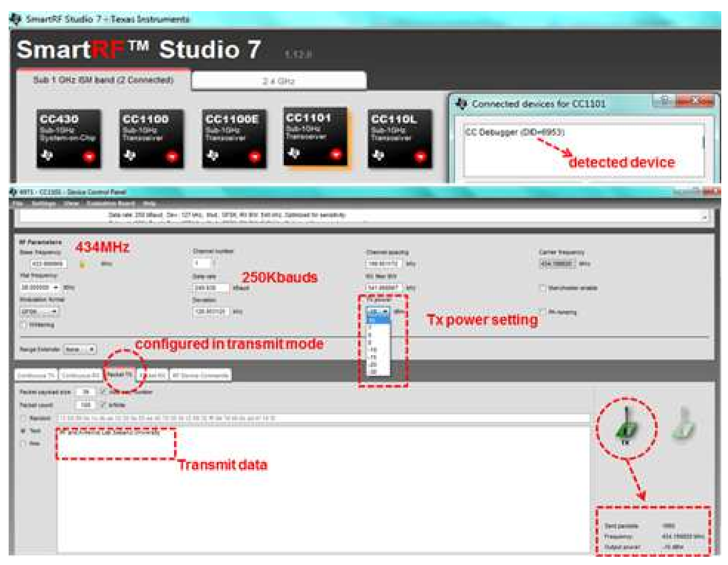
Task: Click the yellow lock icon beside Base frequency
Action: tap(82, 264)
